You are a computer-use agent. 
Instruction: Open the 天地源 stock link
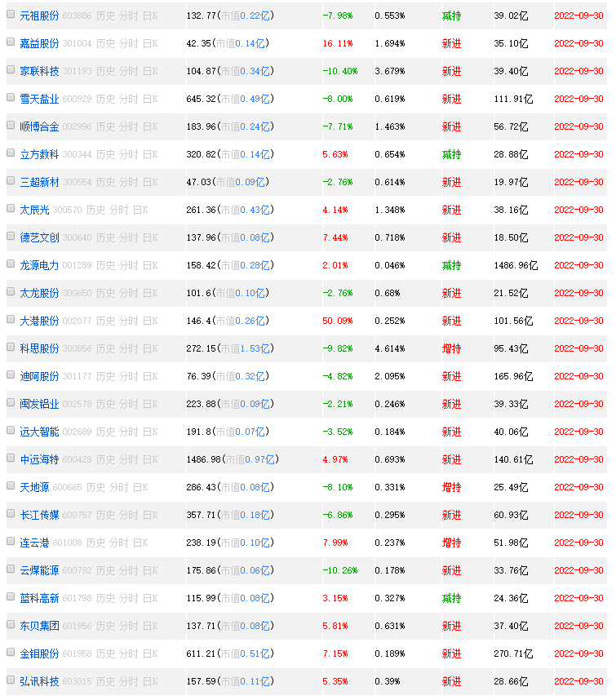tap(34, 487)
